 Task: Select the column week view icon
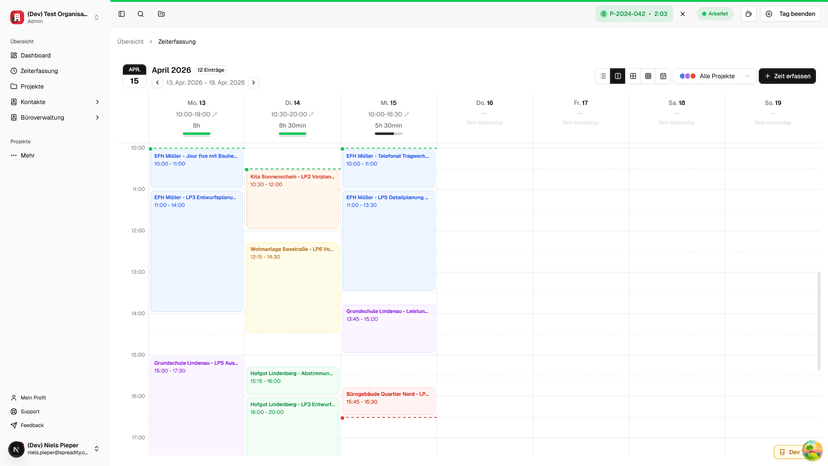coord(618,76)
